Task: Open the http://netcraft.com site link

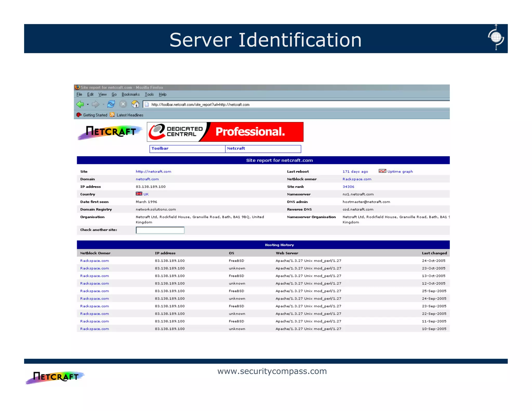Action: pos(154,171)
